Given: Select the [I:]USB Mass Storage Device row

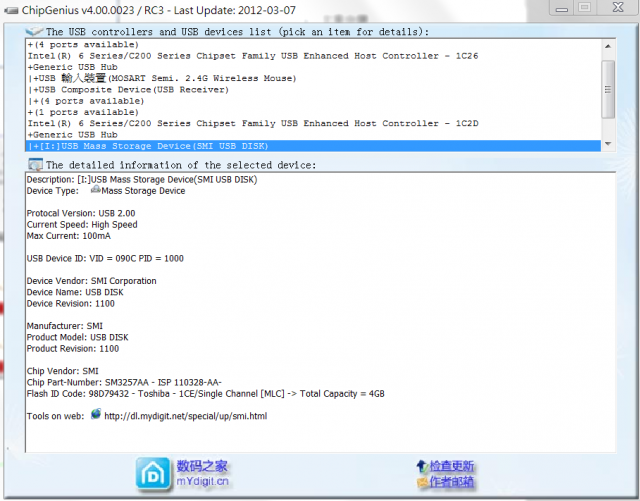Looking at the screenshot, I should click(313, 146).
